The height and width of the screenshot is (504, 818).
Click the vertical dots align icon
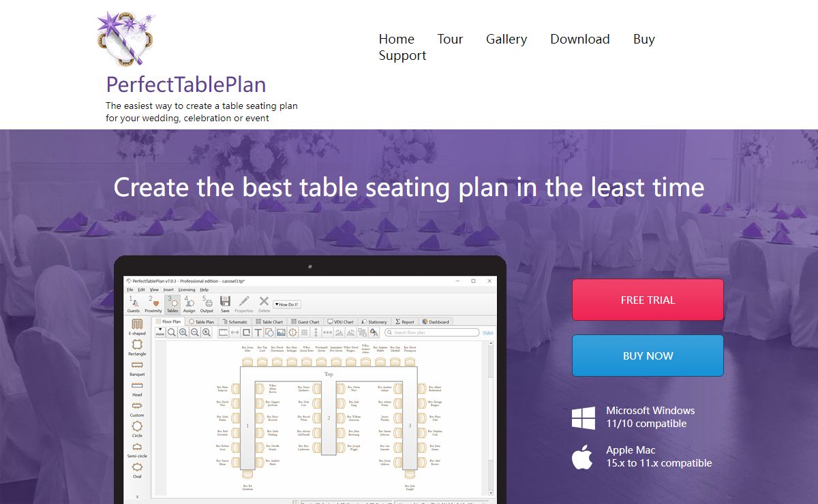click(x=316, y=332)
